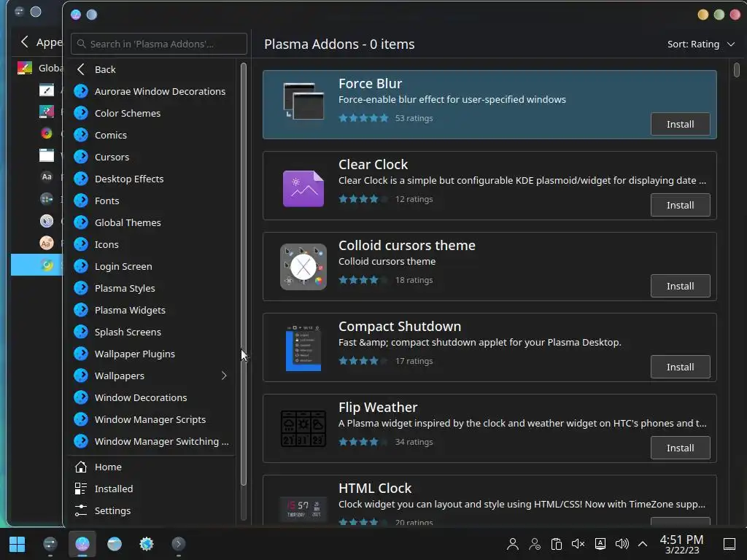The image size is (747, 560).
Task: Open the gear settings taskbar icon
Action: click(x=147, y=544)
